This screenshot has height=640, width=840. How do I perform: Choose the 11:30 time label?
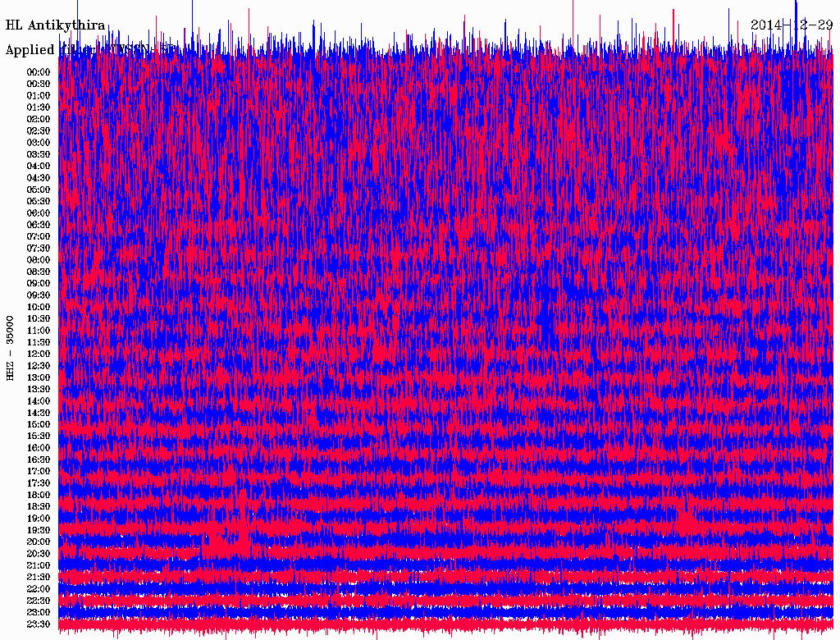[39, 342]
